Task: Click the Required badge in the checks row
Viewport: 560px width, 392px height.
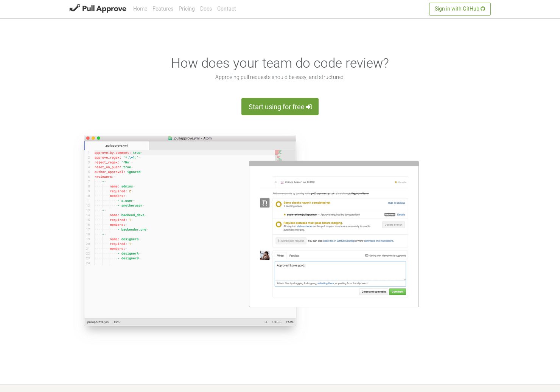Action: coord(390,215)
